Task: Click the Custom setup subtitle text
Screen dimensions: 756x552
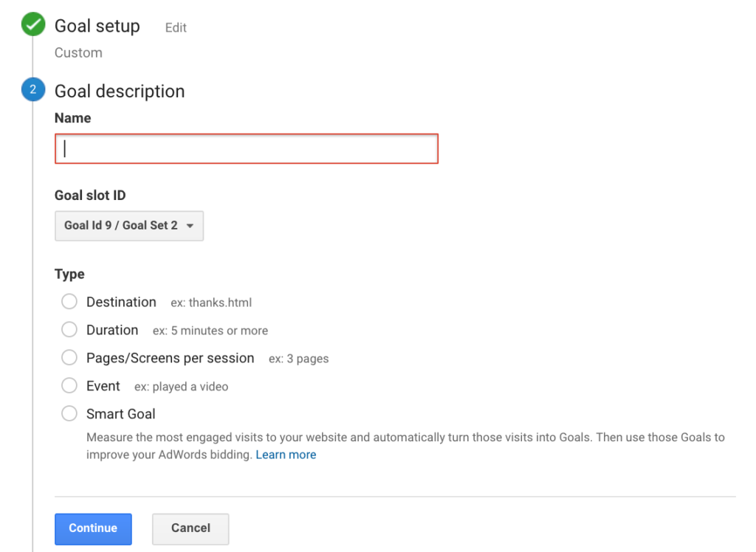Action: tap(78, 53)
